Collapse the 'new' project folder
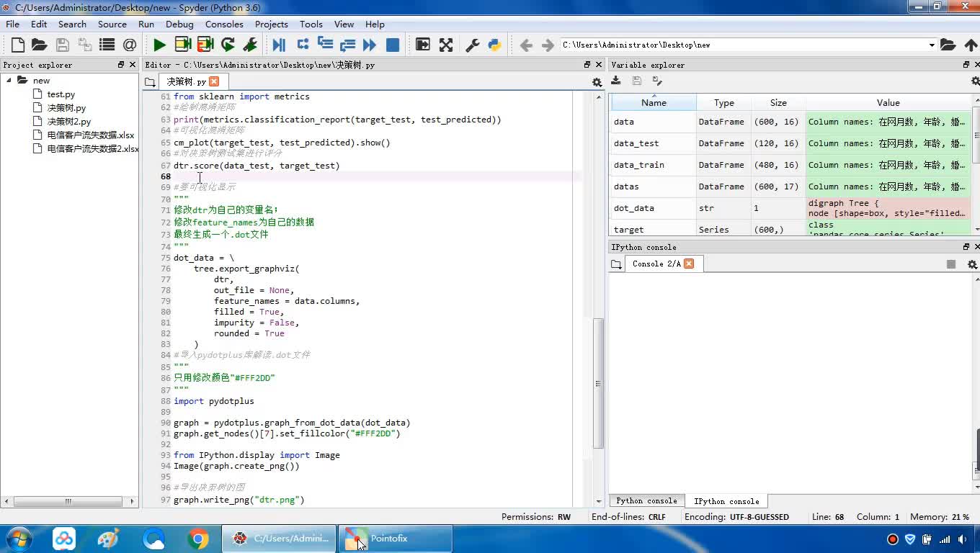 click(x=9, y=81)
